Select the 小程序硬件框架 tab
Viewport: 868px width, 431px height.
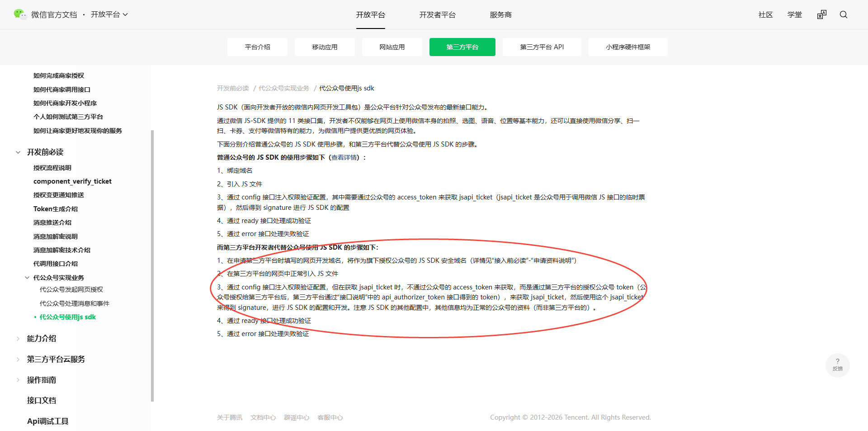(628, 47)
